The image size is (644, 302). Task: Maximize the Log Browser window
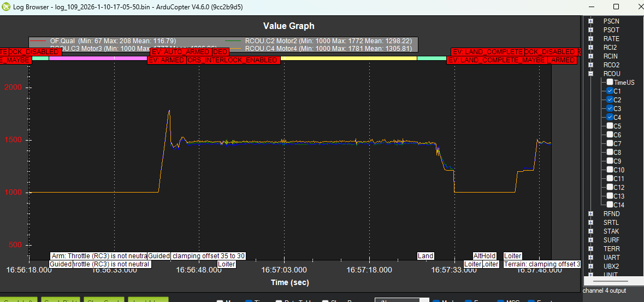pos(616,7)
